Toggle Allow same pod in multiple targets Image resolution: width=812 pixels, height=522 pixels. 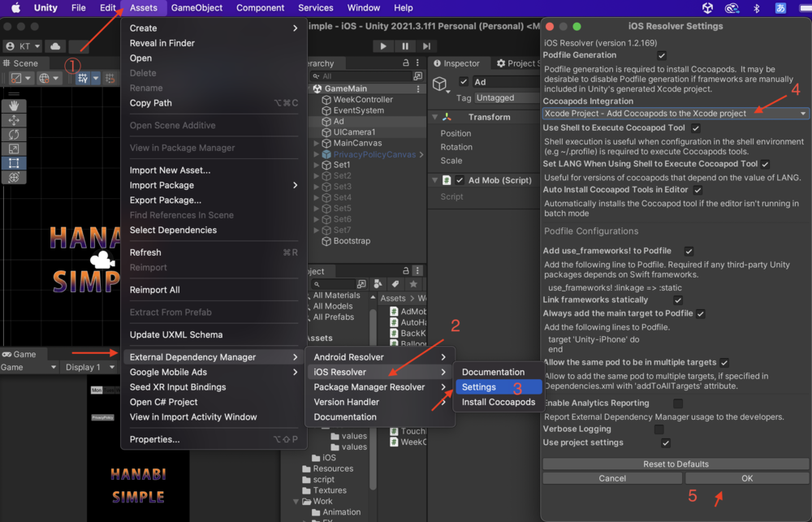pyautogui.click(x=724, y=363)
